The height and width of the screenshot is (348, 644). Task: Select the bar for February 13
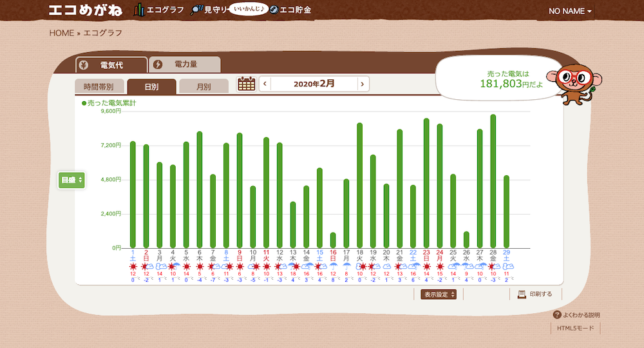pos(293,225)
